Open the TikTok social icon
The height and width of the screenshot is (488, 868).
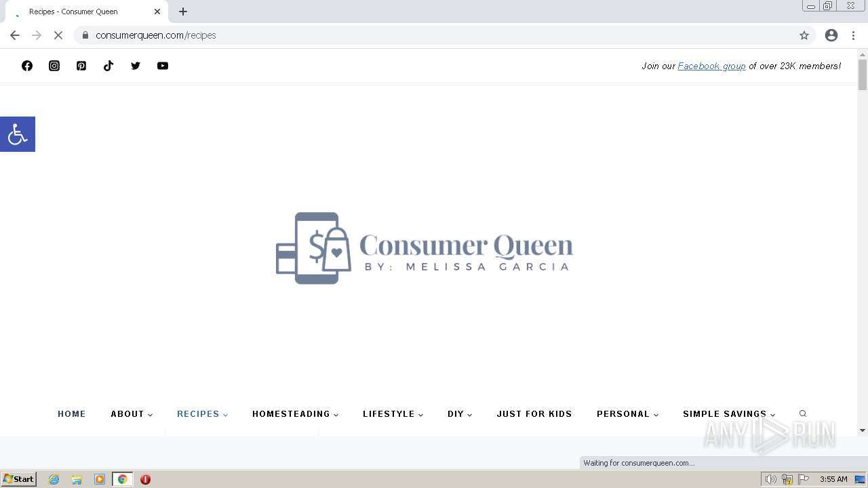[x=108, y=66]
